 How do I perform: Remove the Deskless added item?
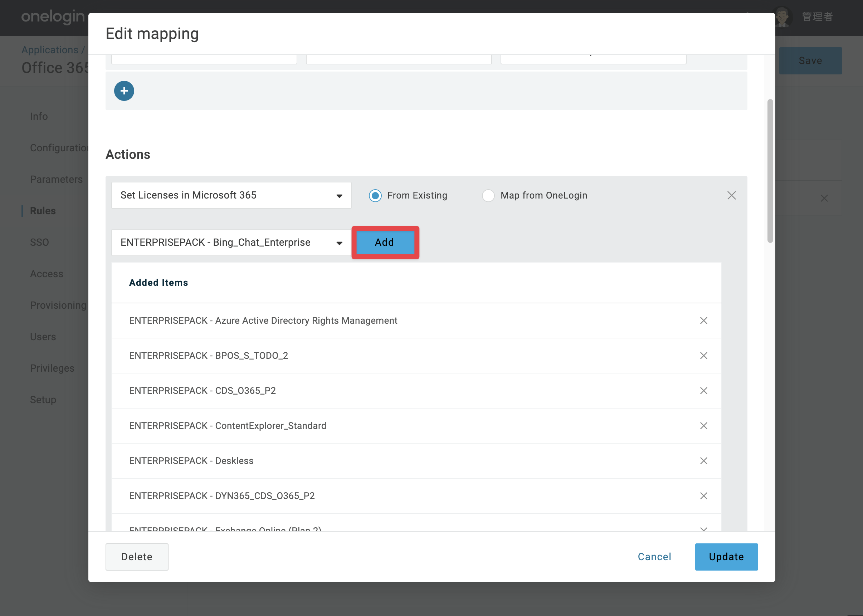703,461
